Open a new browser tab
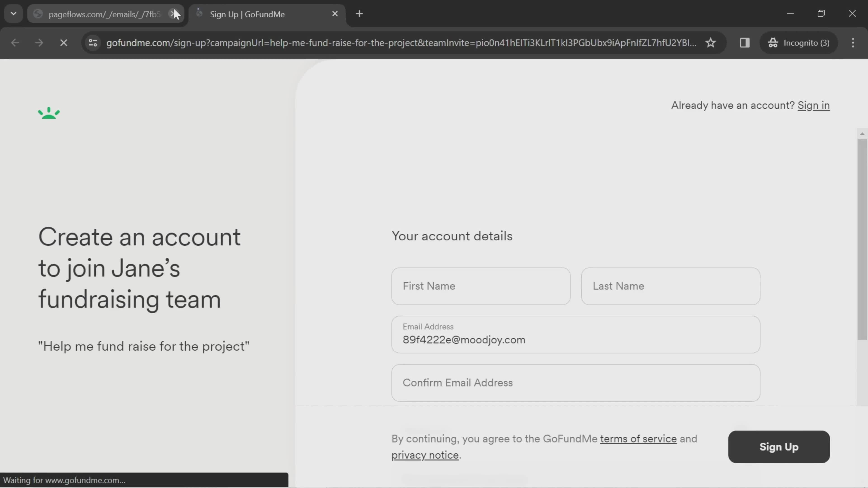The width and height of the screenshot is (868, 488). click(359, 14)
